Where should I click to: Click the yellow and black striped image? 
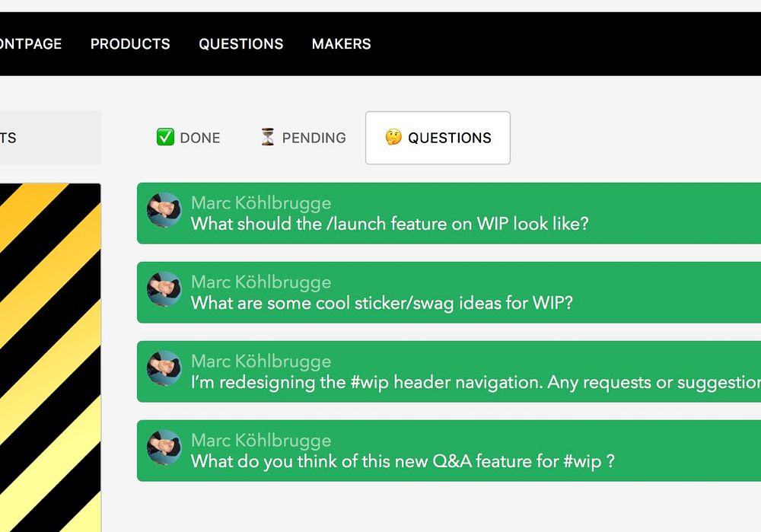pyautogui.click(x=49, y=358)
